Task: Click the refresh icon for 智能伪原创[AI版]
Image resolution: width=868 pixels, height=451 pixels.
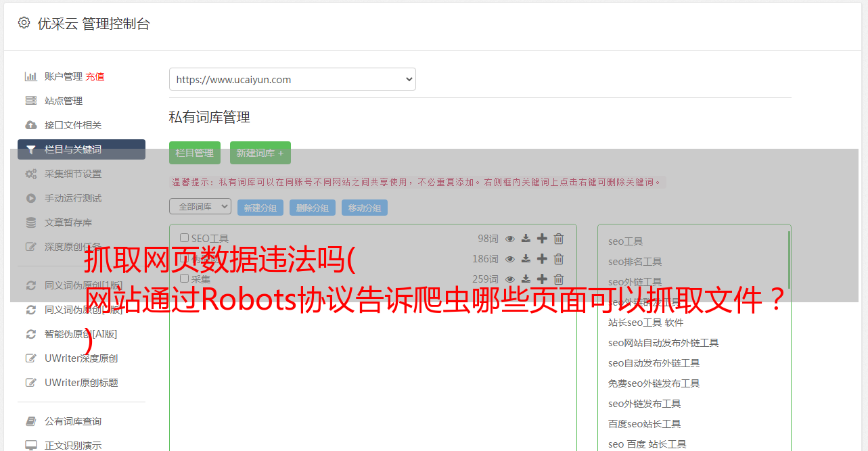Action: [30, 334]
